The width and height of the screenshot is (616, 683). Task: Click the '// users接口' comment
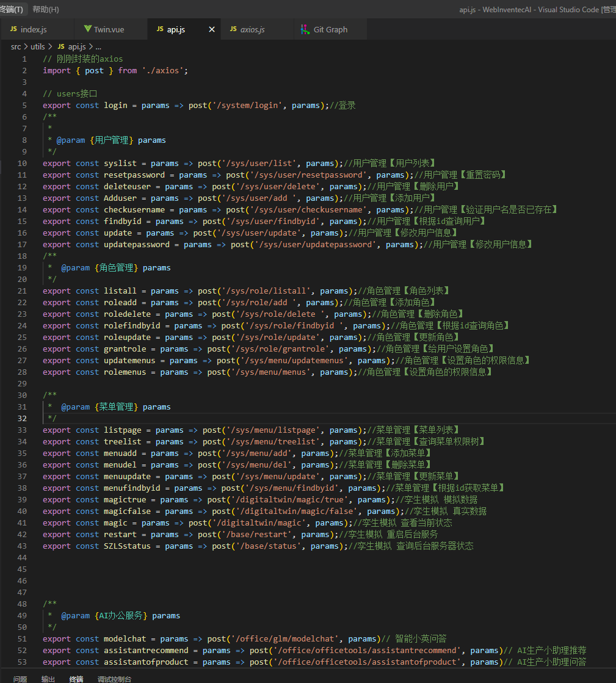coord(70,93)
